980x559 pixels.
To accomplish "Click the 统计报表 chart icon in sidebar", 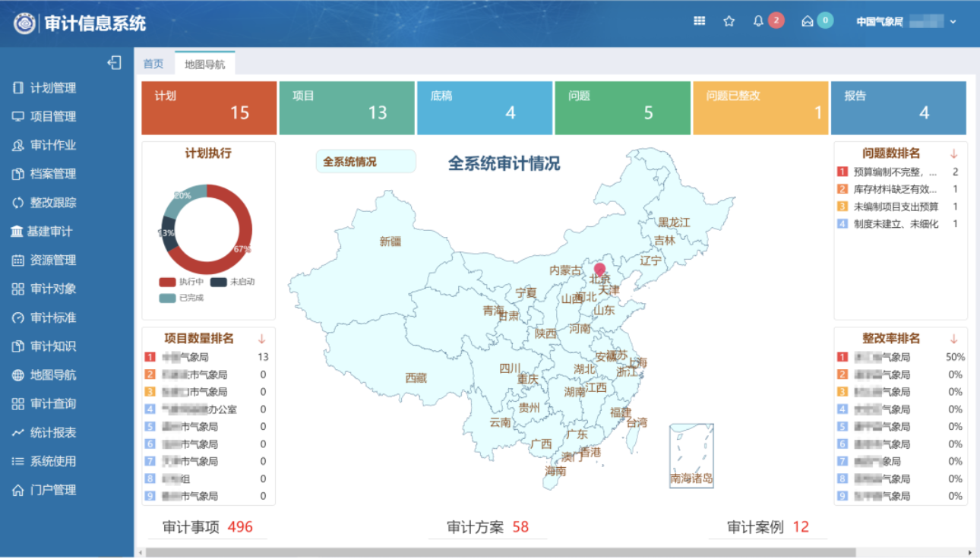I will (18, 433).
